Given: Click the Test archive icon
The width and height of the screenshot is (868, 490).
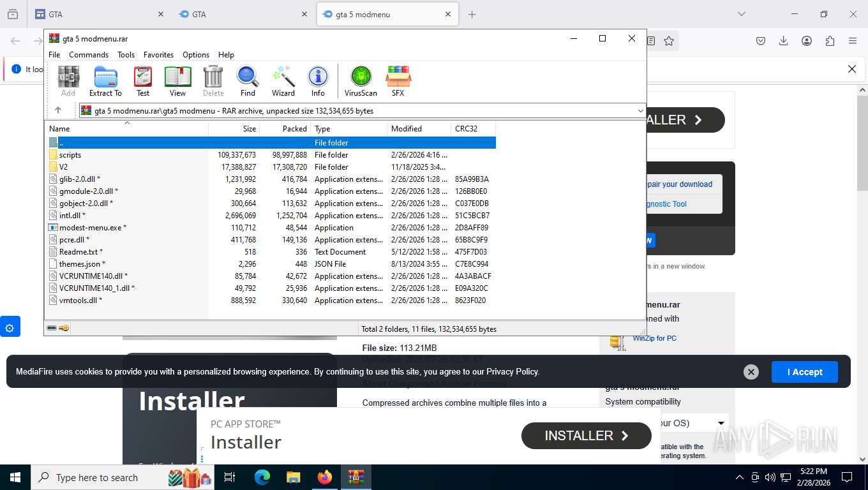Looking at the screenshot, I should coord(143,81).
